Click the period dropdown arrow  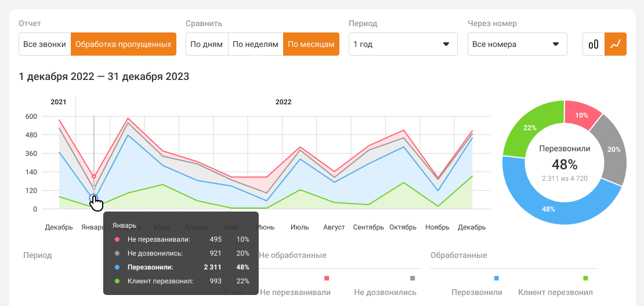click(x=446, y=44)
